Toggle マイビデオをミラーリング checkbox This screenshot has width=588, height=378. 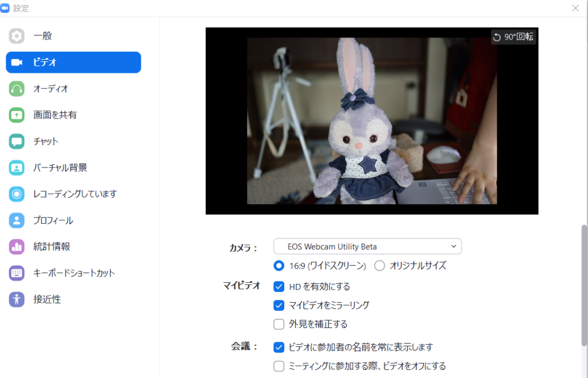[x=278, y=305]
